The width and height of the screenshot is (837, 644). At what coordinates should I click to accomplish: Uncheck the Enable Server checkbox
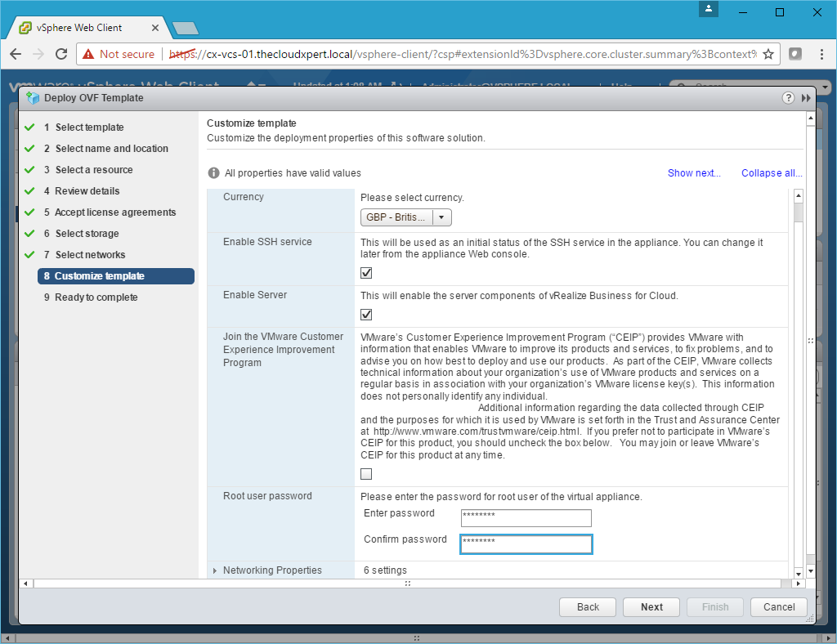366,315
